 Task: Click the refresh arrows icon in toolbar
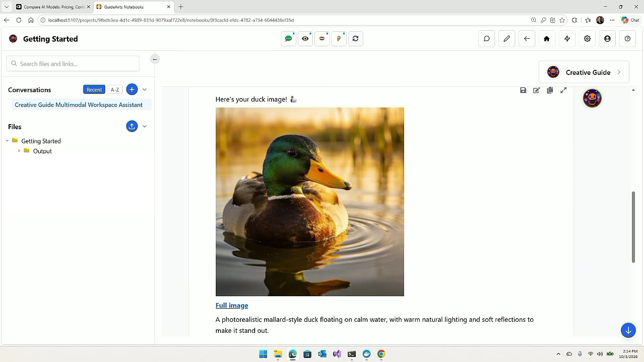pos(355,39)
